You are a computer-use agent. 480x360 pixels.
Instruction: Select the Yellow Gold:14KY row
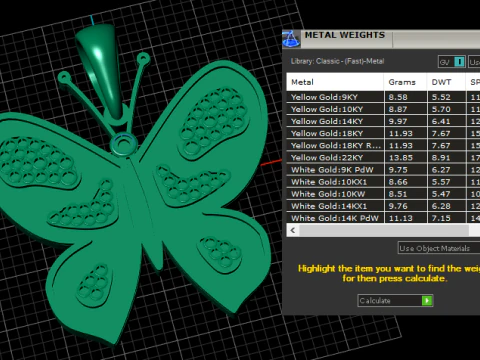click(x=383, y=121)
